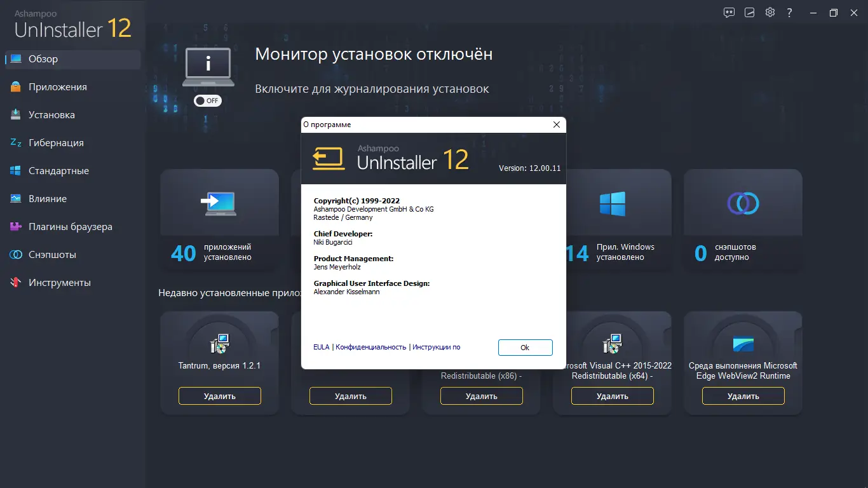The height and width of the screenshot is (488, 868).
Task: Click the 'Chief Developer:' heading
Action: [343, 234]
